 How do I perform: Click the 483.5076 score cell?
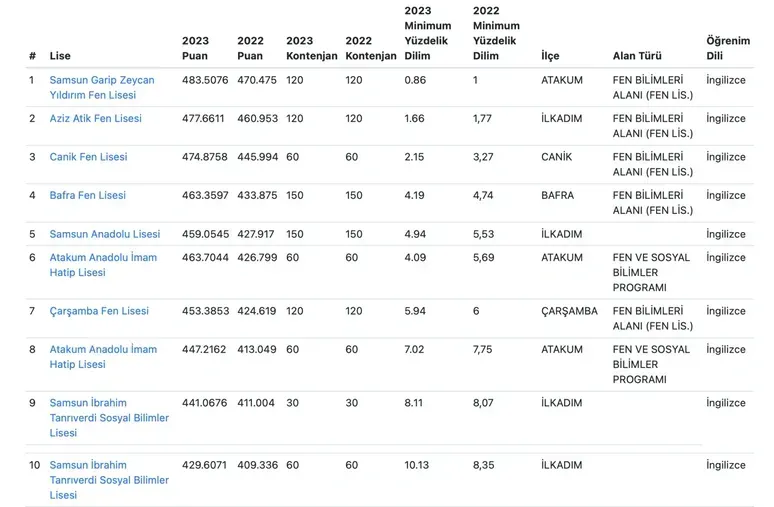pyautogui.click(x=205, y=80)
